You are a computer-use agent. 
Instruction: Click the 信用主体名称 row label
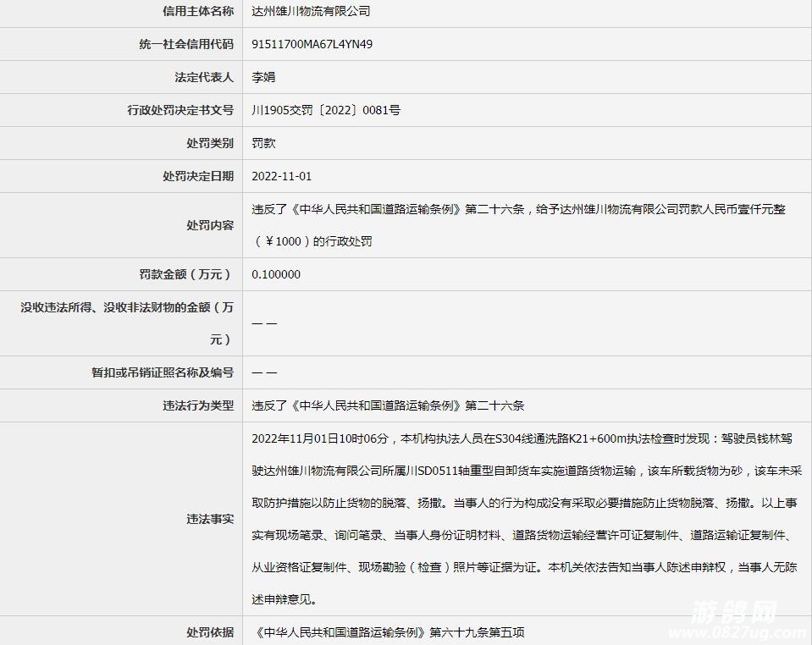pos(198,11)
